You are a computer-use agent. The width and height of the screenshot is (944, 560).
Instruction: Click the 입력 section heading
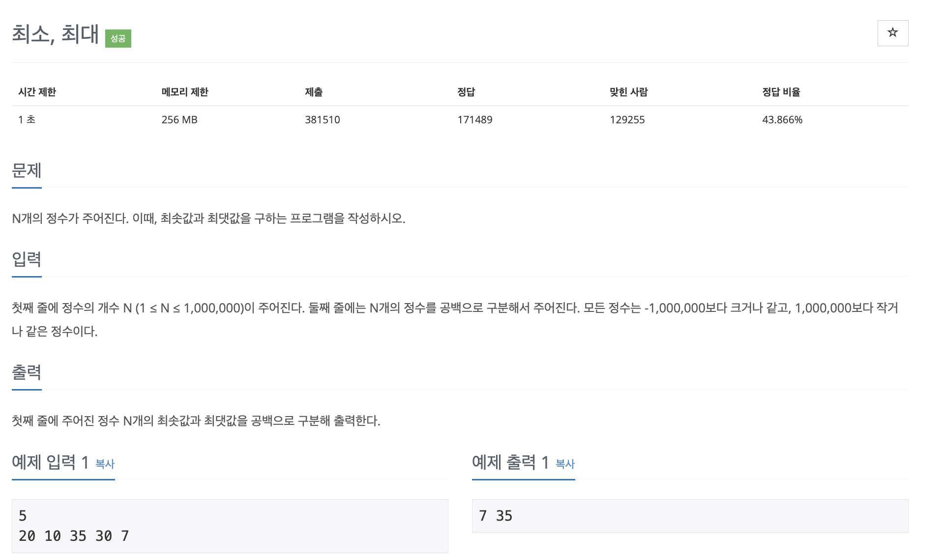(27, 259)
